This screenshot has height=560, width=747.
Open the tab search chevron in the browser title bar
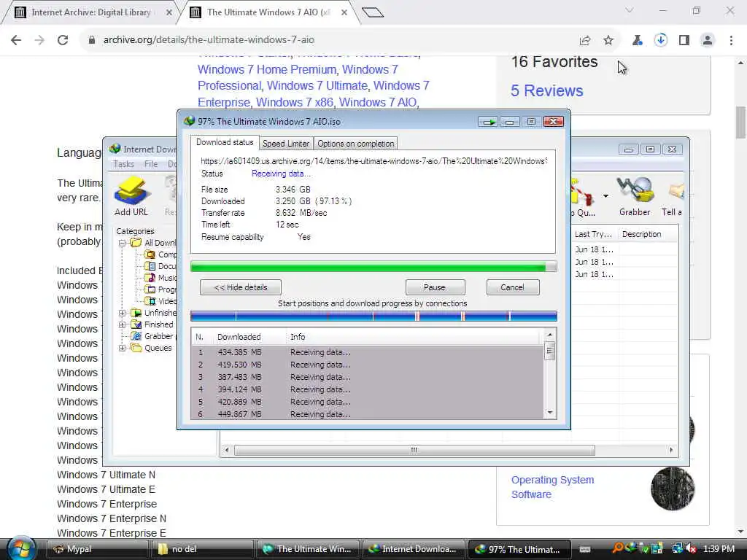[630, 10]
